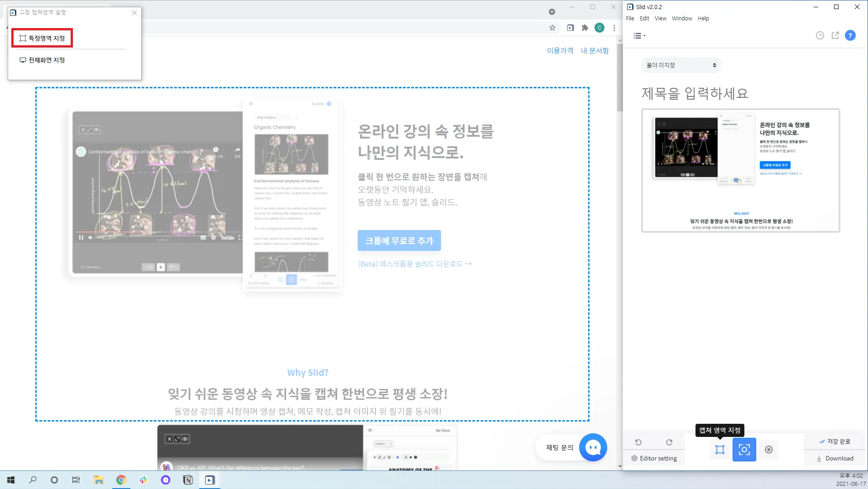Open Window menu in Slid
Screen dimensions: 868x489
tap(682, 19)
